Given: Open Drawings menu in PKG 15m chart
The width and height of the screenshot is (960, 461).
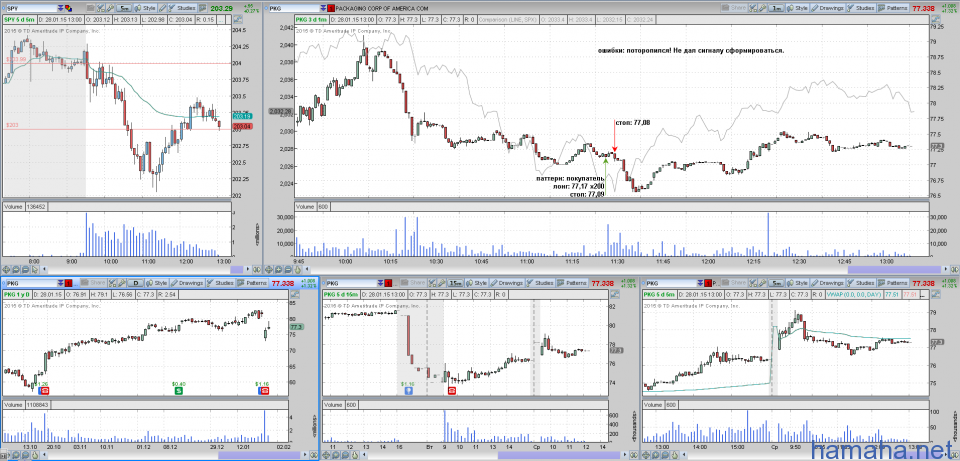Looking at the screenshot, I should pyautogui.click(x=507, y=283).
